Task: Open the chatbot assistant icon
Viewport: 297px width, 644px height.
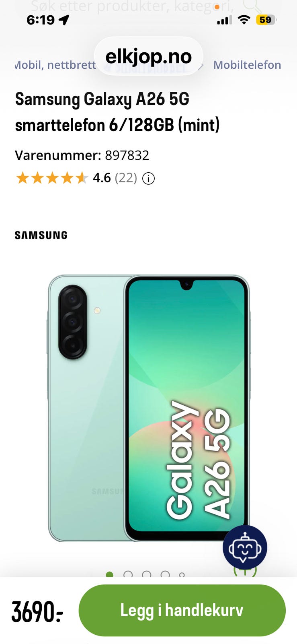Action: point(245,547)
